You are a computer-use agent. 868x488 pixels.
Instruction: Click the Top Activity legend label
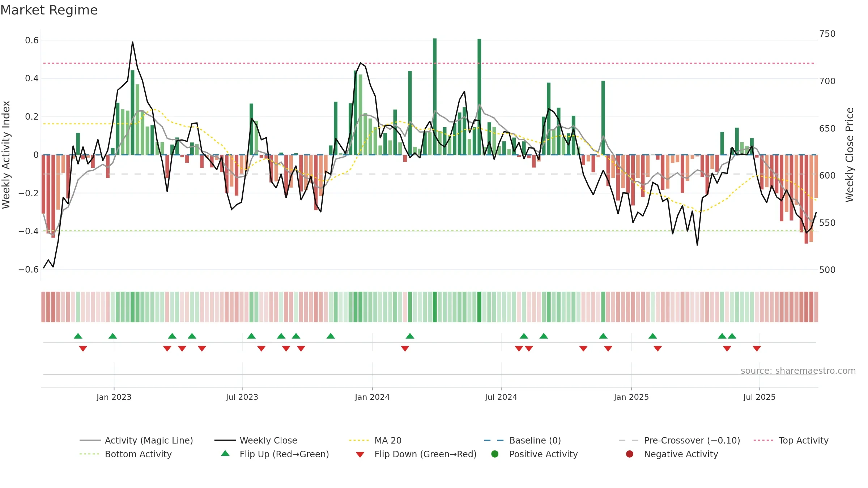pyautogui.click(x=804, y=440)
